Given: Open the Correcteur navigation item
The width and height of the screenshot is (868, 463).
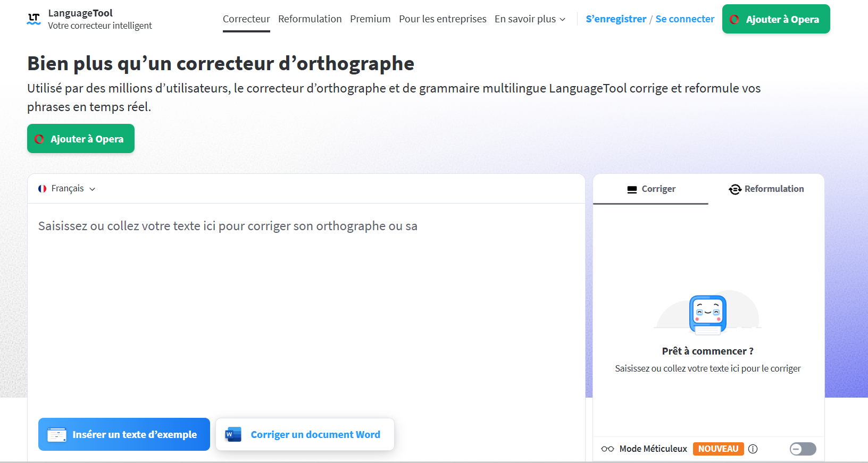Looking at the screenshot, I should pyautogui.click(x=246, y=19).
